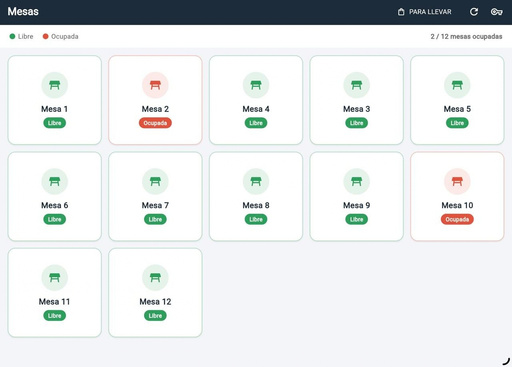Screen dimensions: 512x367
Task: Click the Mesa 1 table icon
Action: pyautogui.click(x=55, y=85)
